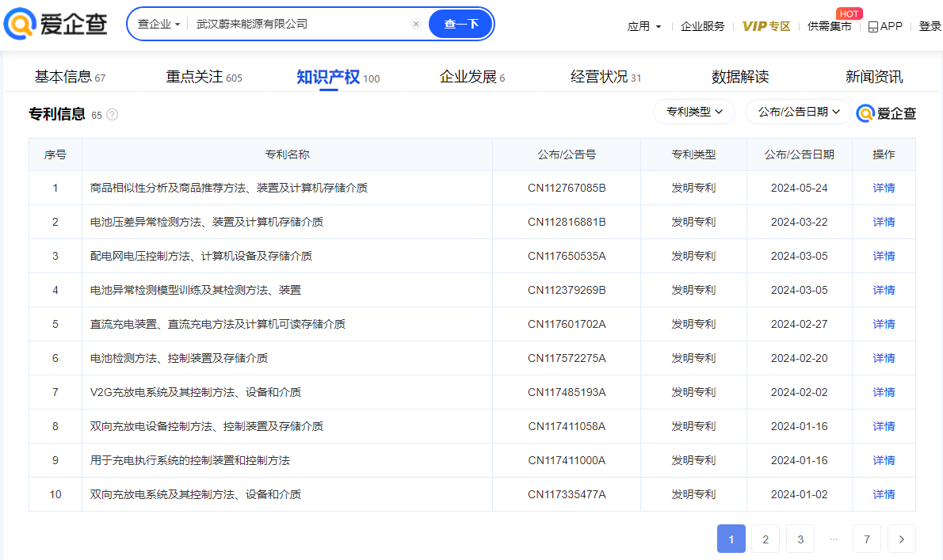Screen dimensions: 943x560
Task: Click the company name search input field
Action: [301, 25]
